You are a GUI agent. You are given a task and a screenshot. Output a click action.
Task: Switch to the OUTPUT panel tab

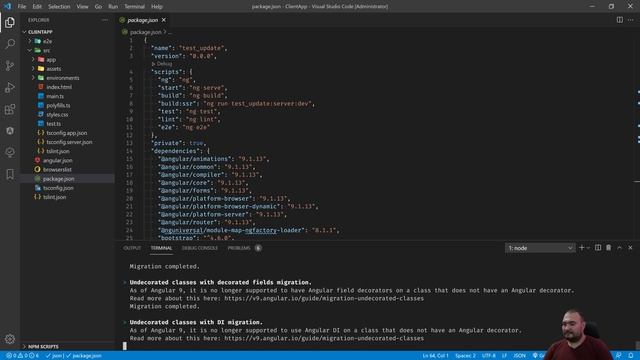coord(132,248)
